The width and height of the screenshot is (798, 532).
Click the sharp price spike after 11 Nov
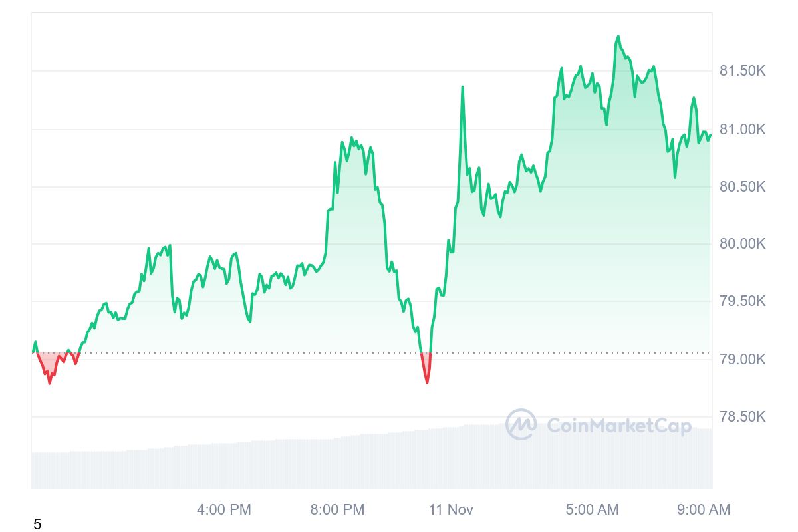(x=462, y=88)
